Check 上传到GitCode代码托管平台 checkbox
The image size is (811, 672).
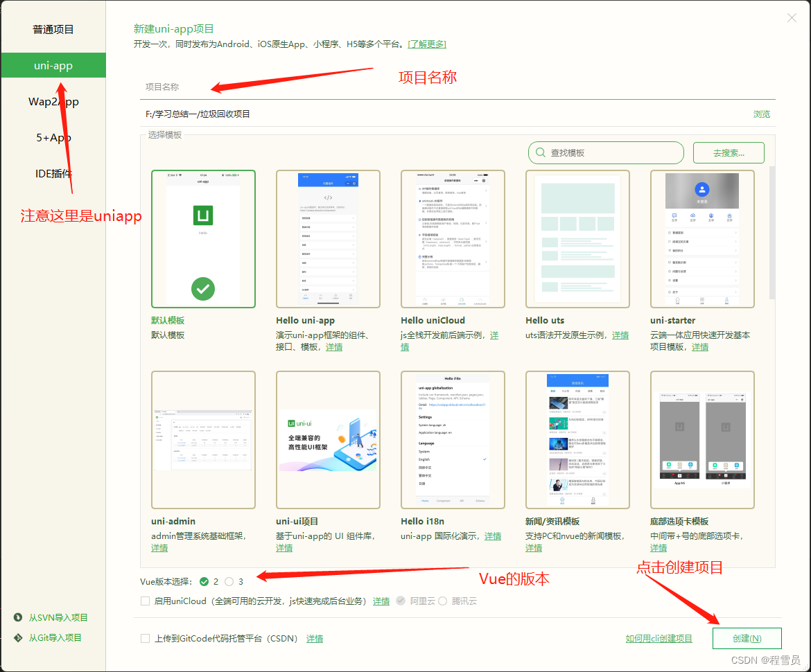[146, 639]
